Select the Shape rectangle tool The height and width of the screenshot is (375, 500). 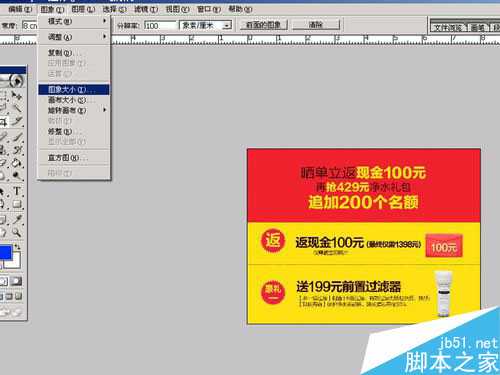click(x=17, y=204)
